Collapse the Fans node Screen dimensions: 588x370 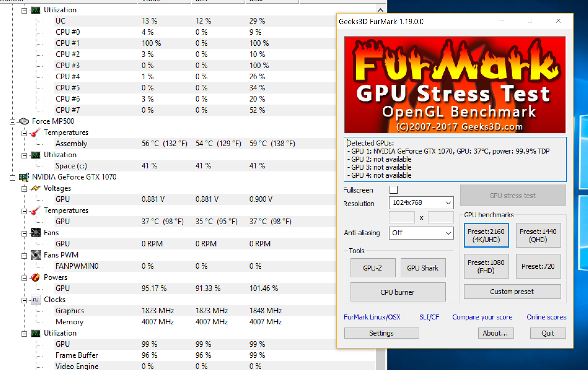click(x=24, y=233)
